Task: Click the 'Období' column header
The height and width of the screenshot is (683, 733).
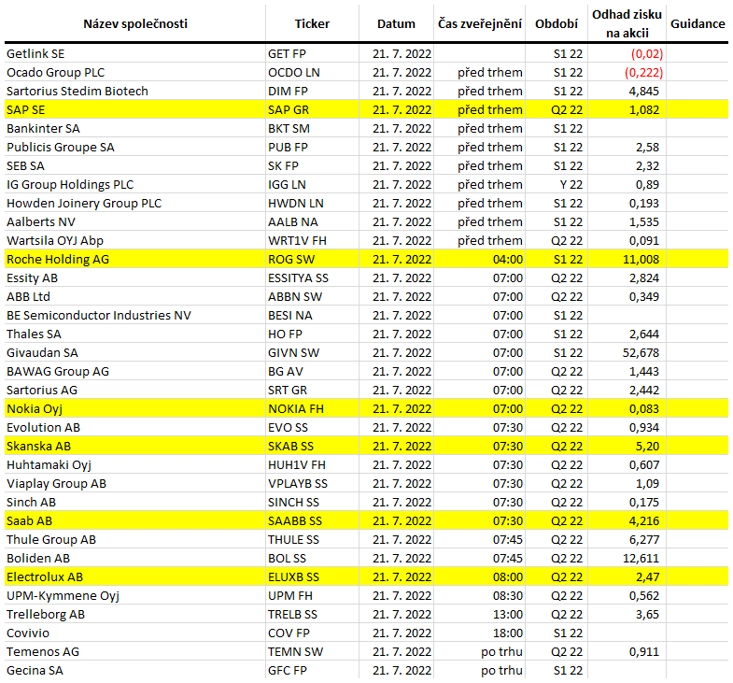Action: pos(556,24)
